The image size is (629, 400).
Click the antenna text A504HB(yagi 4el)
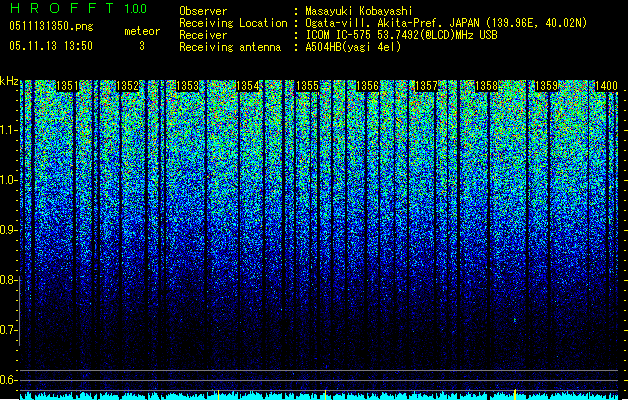pos(353,47)
